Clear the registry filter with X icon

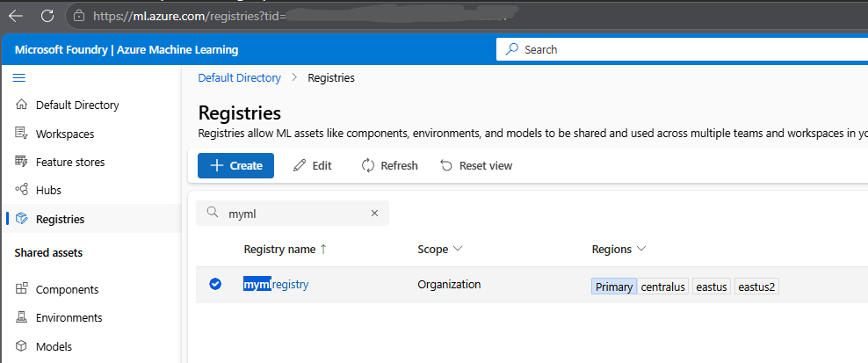pos(374,213)
